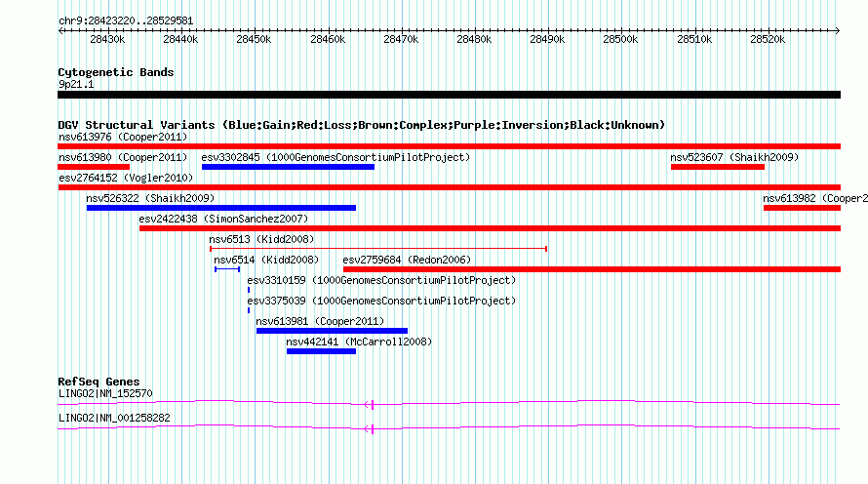
Task: Click the RefSeq Genes track title
Action: (x=99, y=382)
